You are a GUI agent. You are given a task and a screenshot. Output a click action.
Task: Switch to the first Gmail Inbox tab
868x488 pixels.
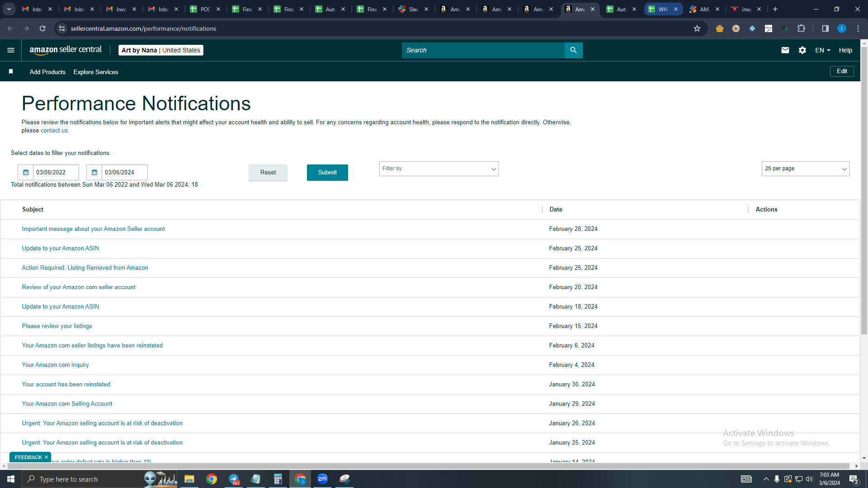pyautogui.click(x=37, y=9)
